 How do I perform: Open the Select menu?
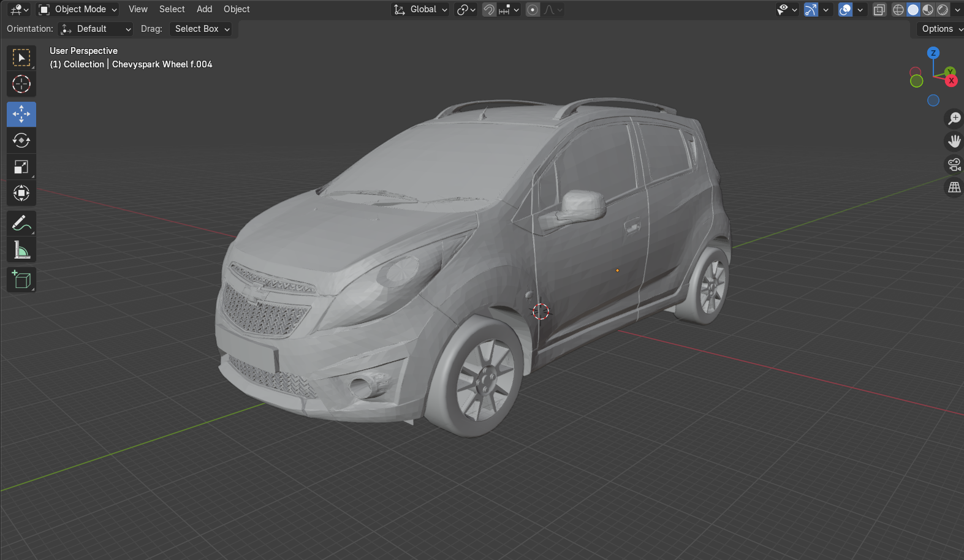pyautogui.click(x=172, y=9)
